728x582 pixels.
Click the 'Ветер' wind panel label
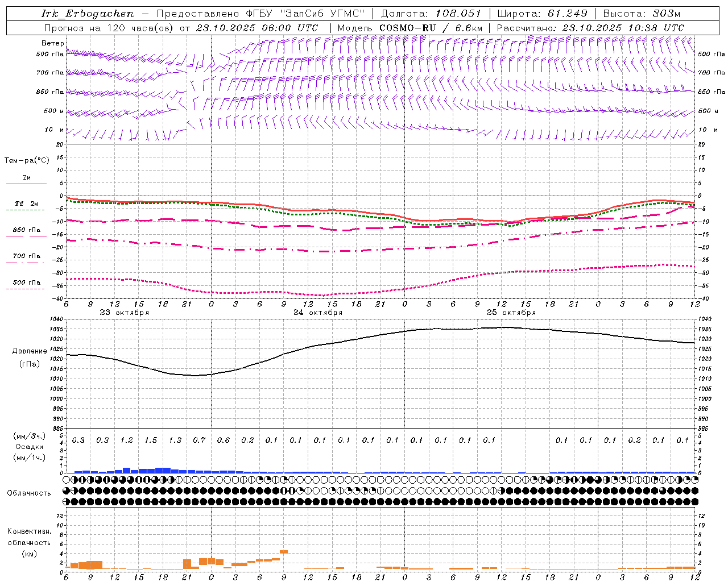tap(52, 43)
